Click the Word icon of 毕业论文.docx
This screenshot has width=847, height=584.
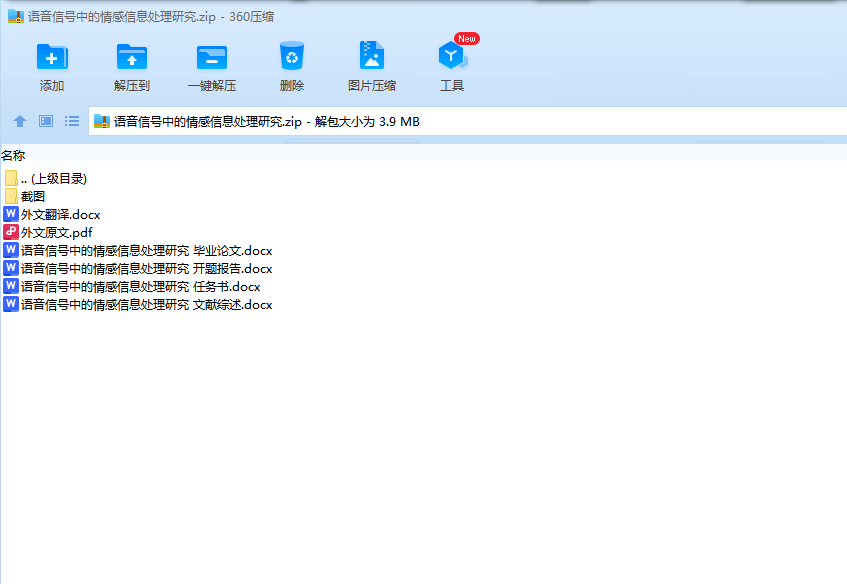click(x=11, y=250)
